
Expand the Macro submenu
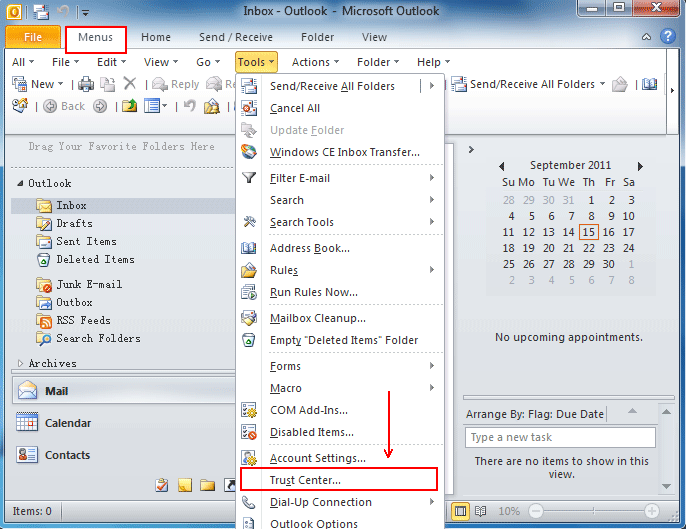click(x=340, y=388)
